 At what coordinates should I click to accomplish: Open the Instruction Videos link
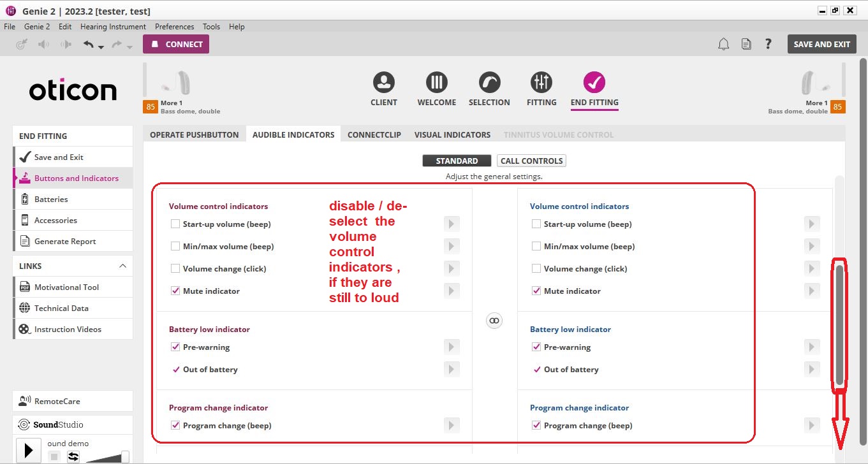pyautogui.click(x=73, y=329)
